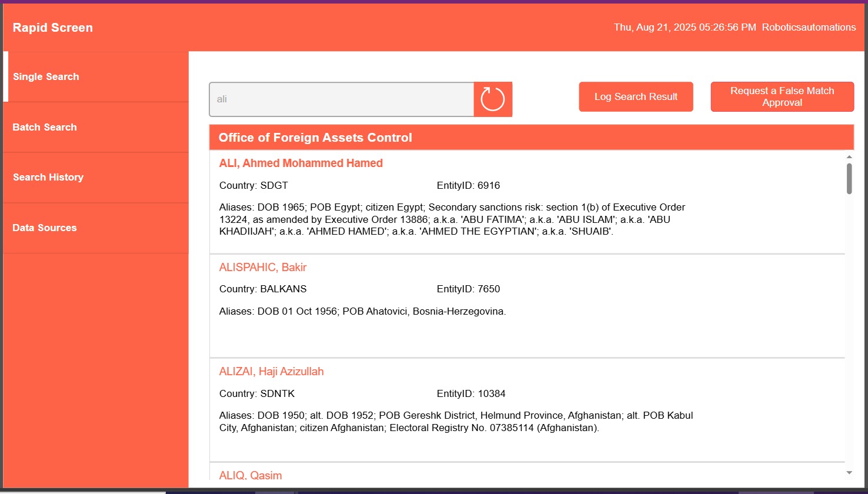Open details for ALIZAI, Haji Azizullah
Screen dimensions: 868x494
[x=271, y=371]
